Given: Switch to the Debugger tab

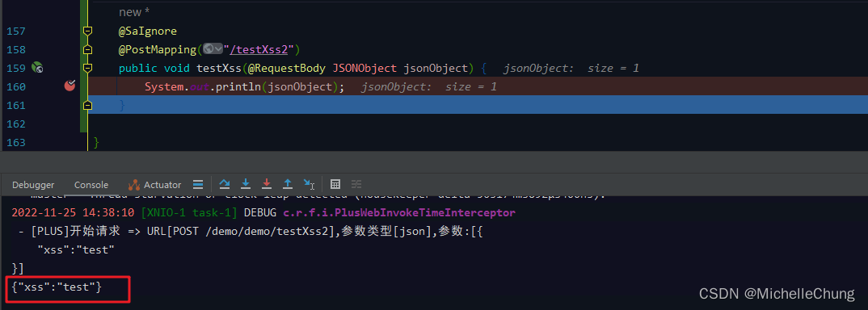Looking at the screenshot, I should [33, 185].
